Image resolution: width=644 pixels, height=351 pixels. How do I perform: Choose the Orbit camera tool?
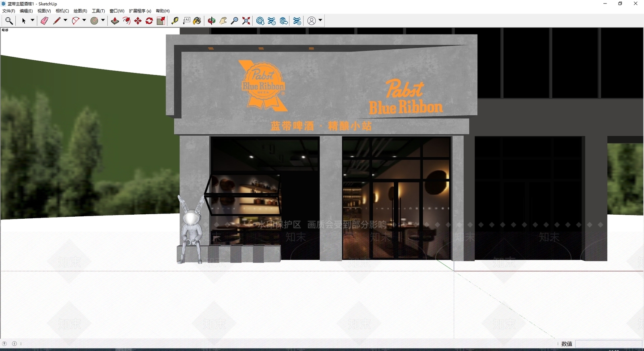(212, 21)
